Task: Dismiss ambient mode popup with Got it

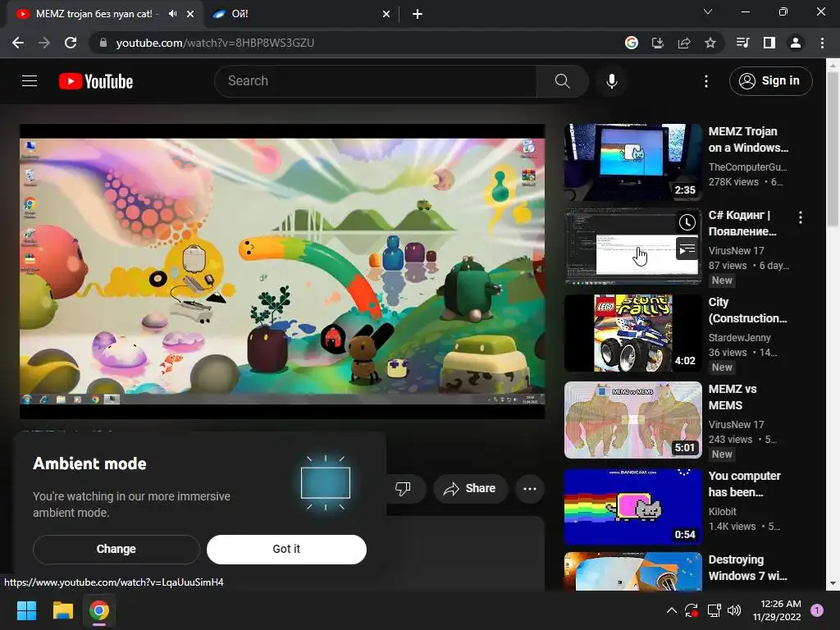Action: [x=286, y=549]
